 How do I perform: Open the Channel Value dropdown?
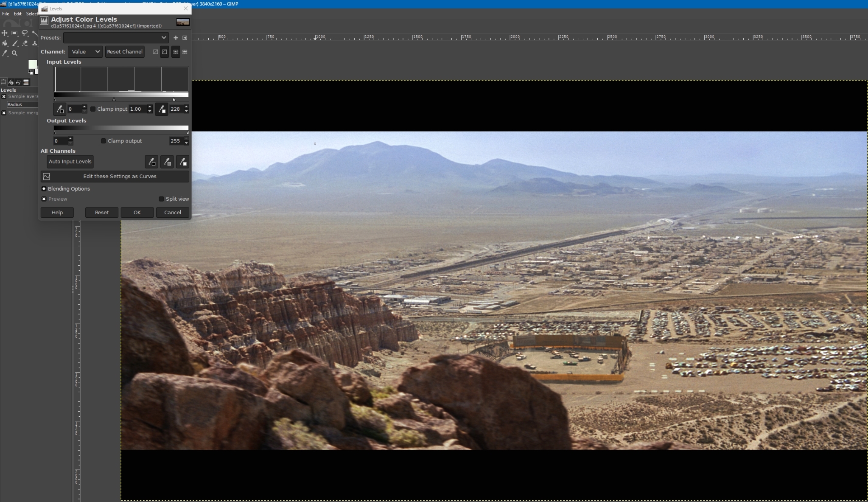[85, 52]
